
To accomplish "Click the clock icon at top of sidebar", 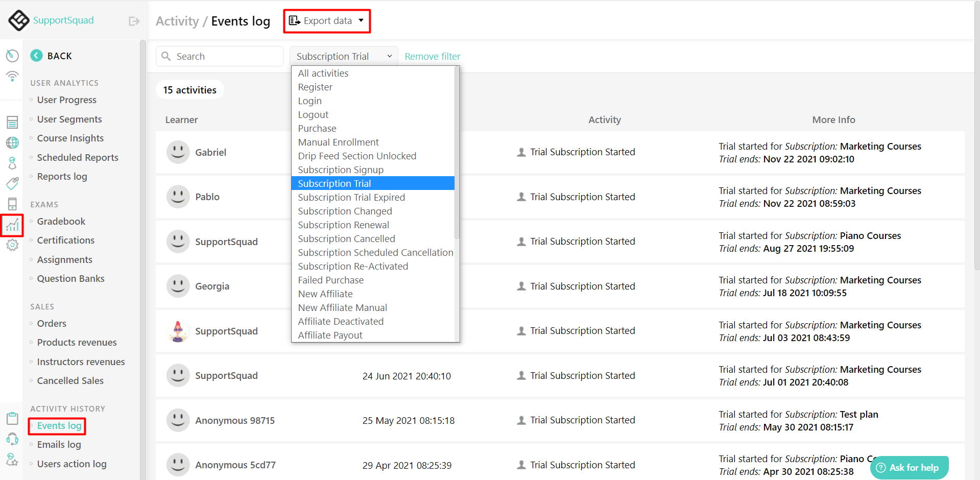I will coord(12,56).
